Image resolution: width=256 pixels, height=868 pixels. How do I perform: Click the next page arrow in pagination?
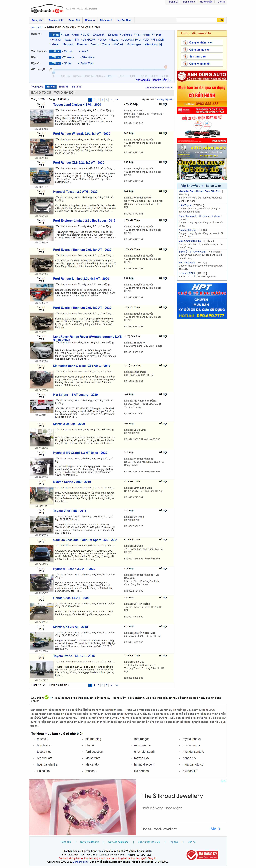[111, 100]
